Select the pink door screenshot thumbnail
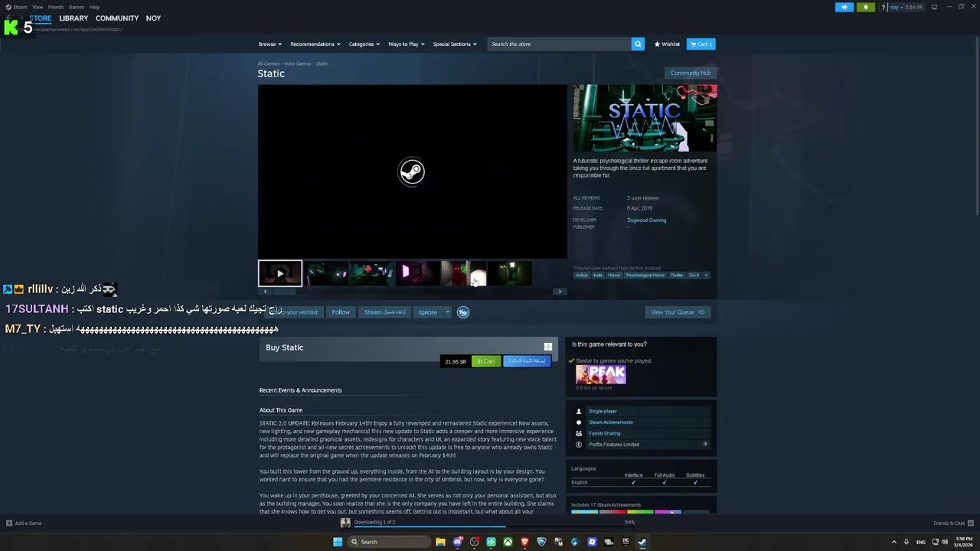 click(417, 273)
